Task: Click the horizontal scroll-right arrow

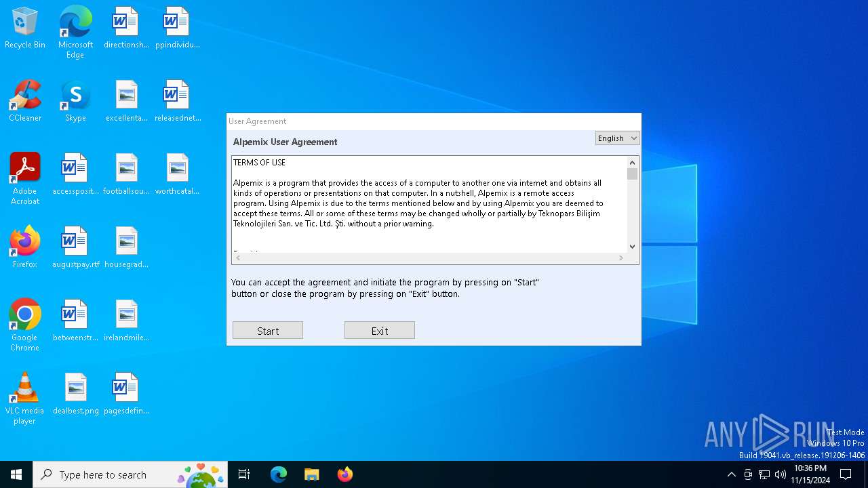Action: (x=620, y=258)
